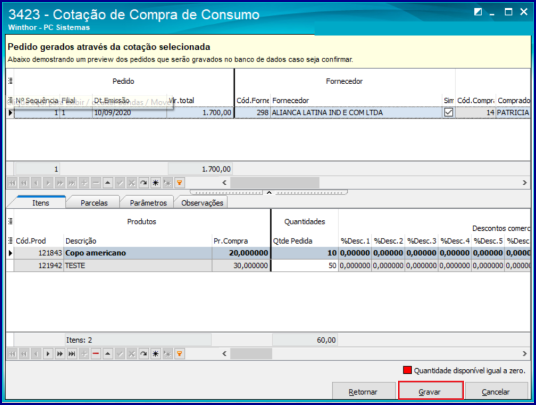Click edit-record triangle in Itens navigator
Viewport: 536px width, 405px height.
point(108,353)
